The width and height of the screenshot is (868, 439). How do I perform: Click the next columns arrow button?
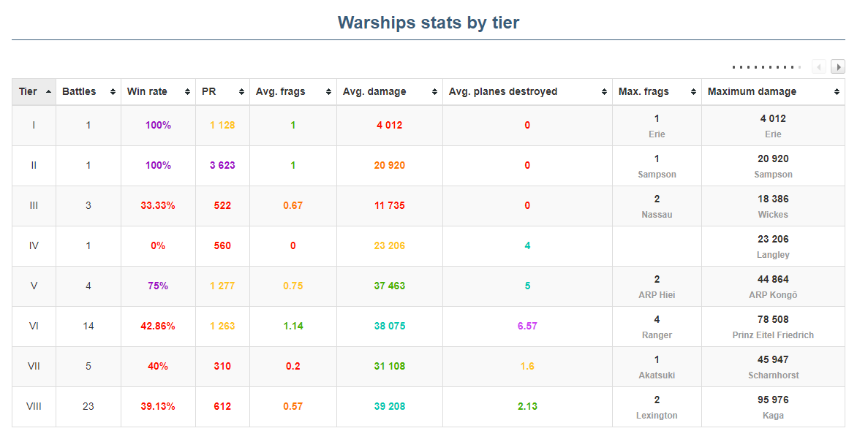pyautogui.click(x=838, y=67)
